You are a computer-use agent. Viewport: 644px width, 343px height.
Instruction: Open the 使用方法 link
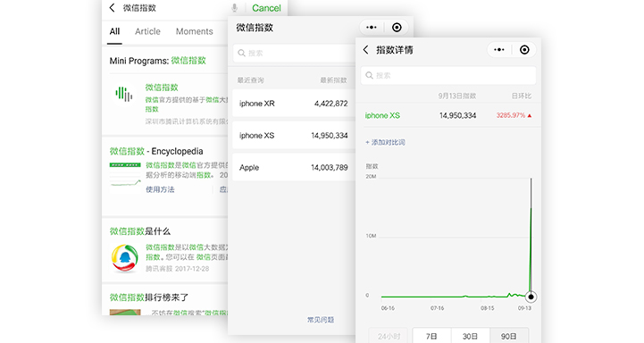click(x=160, y=189)
